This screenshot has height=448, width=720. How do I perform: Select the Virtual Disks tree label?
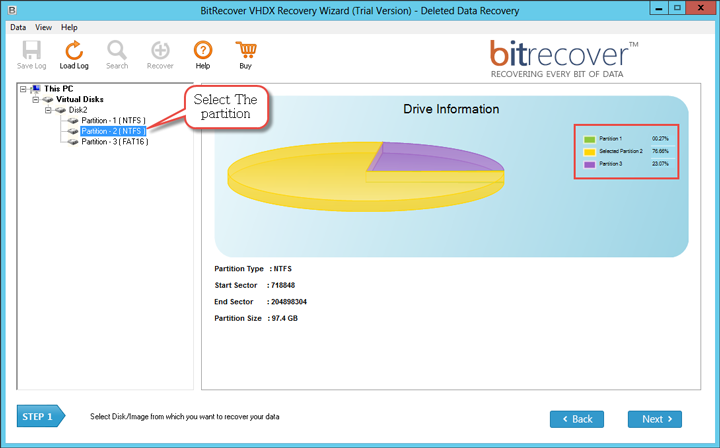pyautogui.click(x=80, y=100)
